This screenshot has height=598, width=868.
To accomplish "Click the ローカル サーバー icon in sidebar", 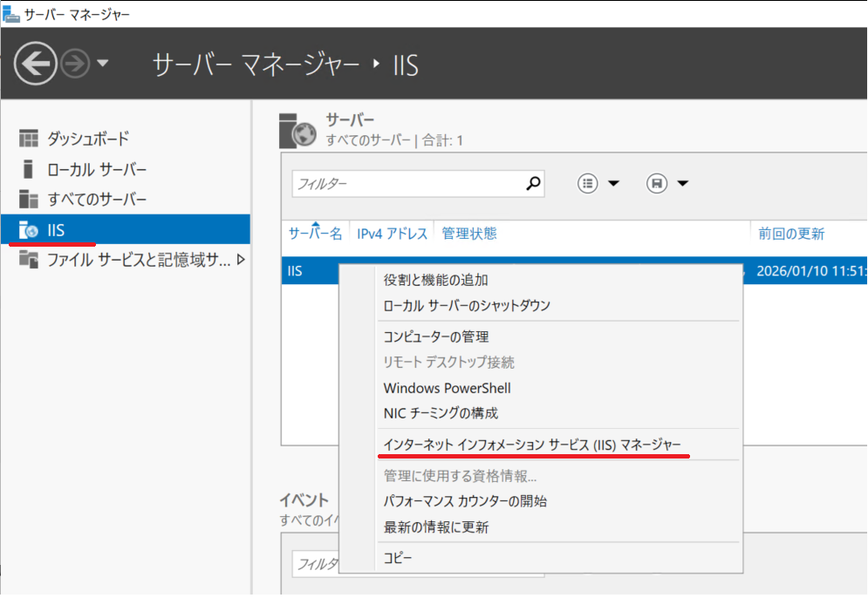I will point(28,169).
